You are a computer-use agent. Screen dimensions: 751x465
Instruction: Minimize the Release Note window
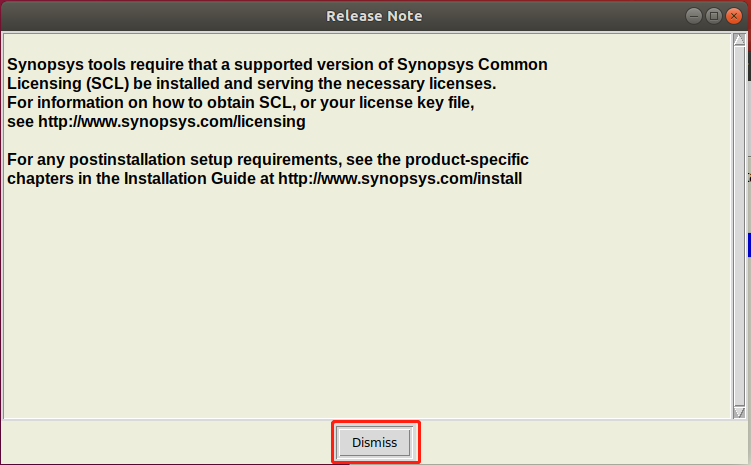[694, 16]
